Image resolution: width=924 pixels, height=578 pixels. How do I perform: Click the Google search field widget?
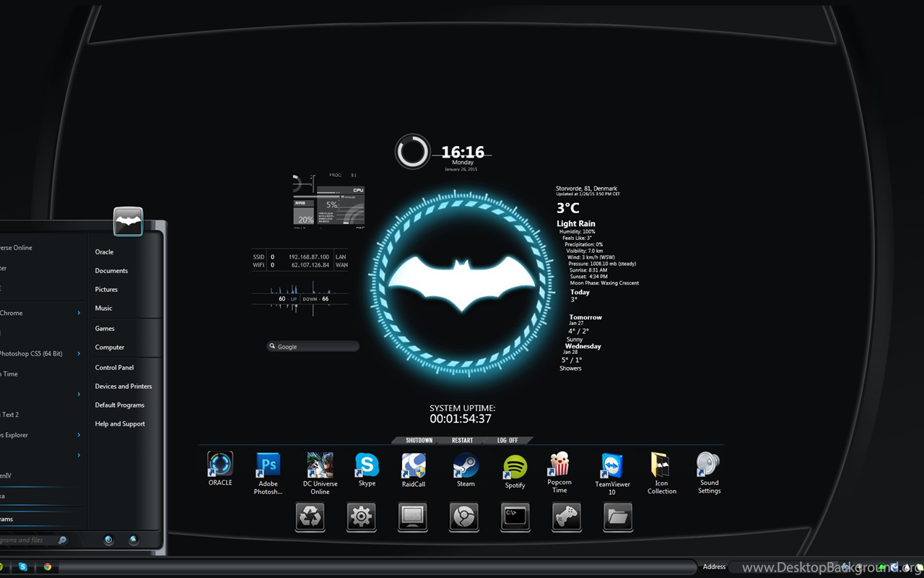click(x=313, y=347)
